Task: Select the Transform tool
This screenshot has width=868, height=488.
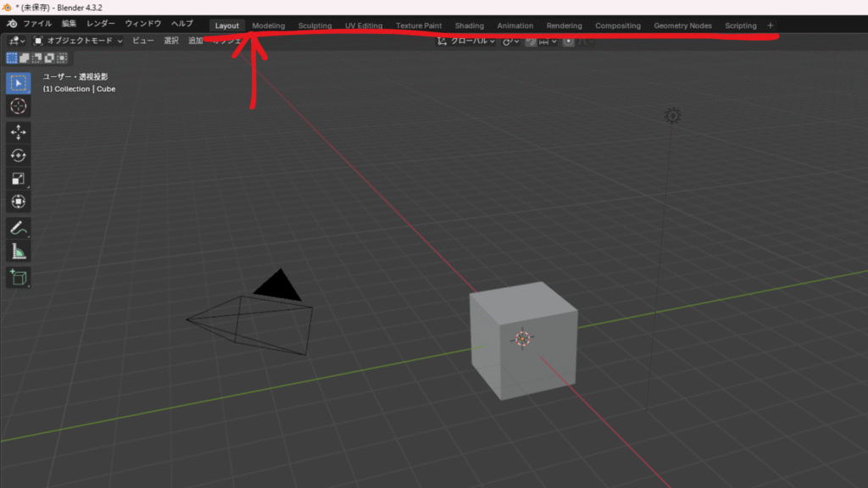Action: click(19, 202)
